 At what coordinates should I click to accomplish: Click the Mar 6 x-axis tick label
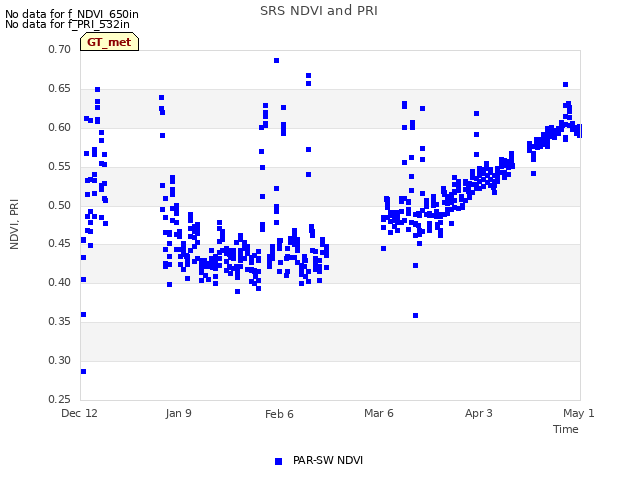pos(379,413)
